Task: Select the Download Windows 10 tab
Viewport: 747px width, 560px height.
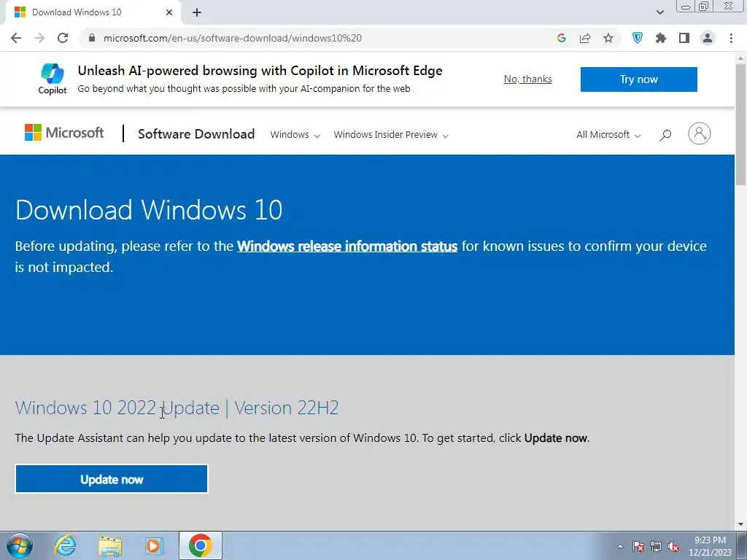Action: (93, 12)
